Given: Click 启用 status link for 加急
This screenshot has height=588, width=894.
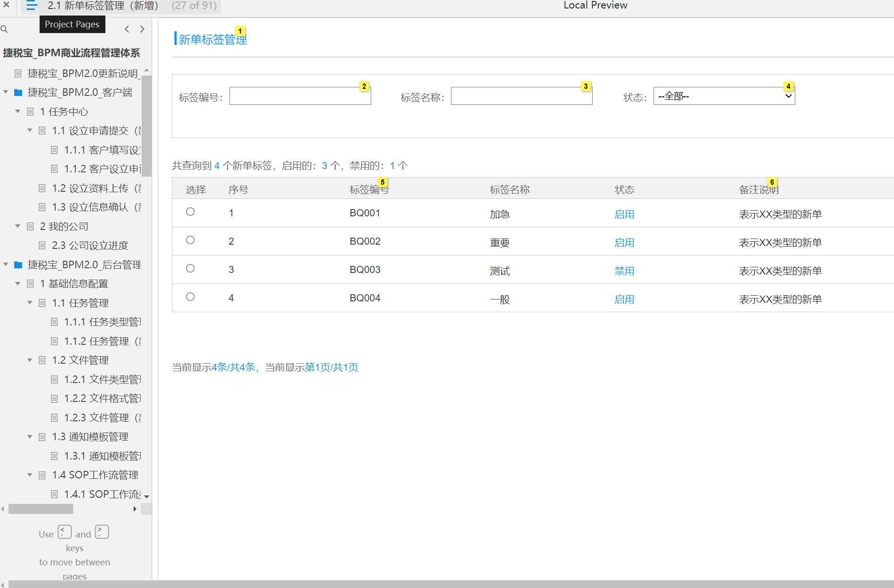Looking at the screenshot, I should point(624,214).
